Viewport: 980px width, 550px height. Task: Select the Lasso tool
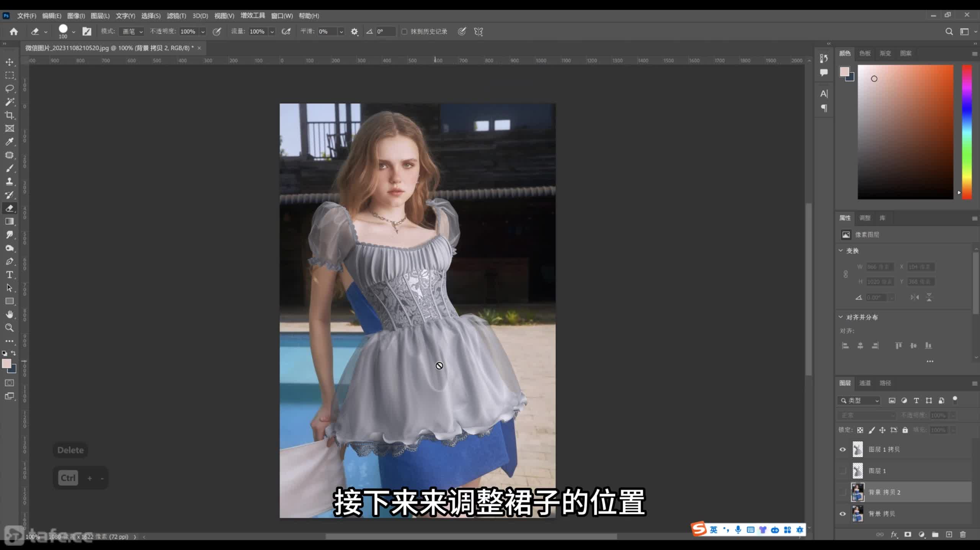point(10,88)
